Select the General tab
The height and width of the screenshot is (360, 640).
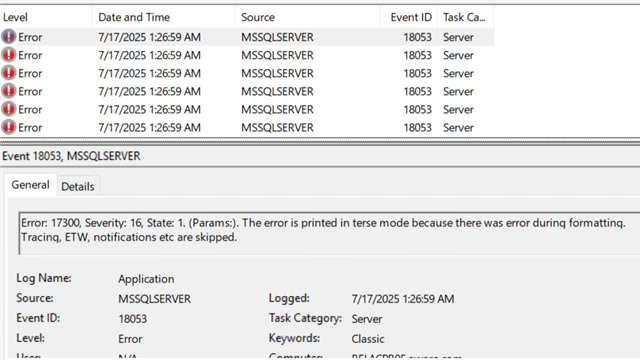point(30,185)
